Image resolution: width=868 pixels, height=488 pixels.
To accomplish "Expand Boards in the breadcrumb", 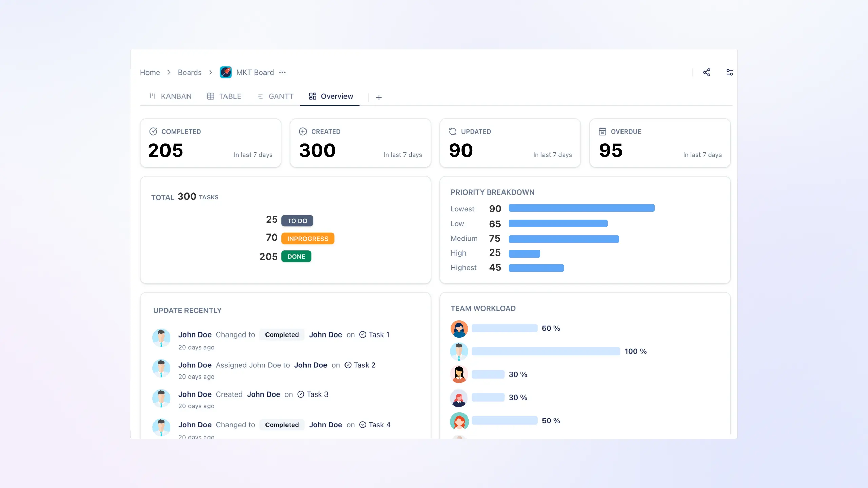I will tap(189, 72).
